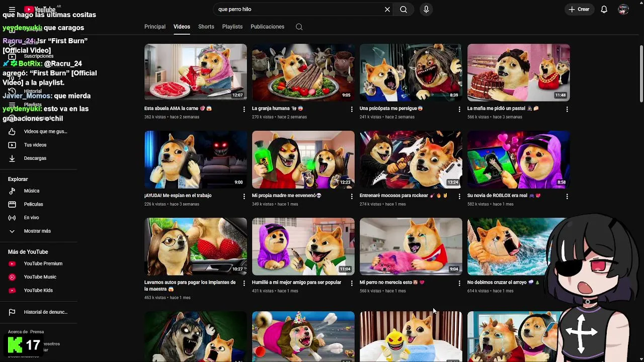Search within channel magnifier icon
Image resolution: width=644 pixels, height=362 pixels.
[x=299, y=27]
